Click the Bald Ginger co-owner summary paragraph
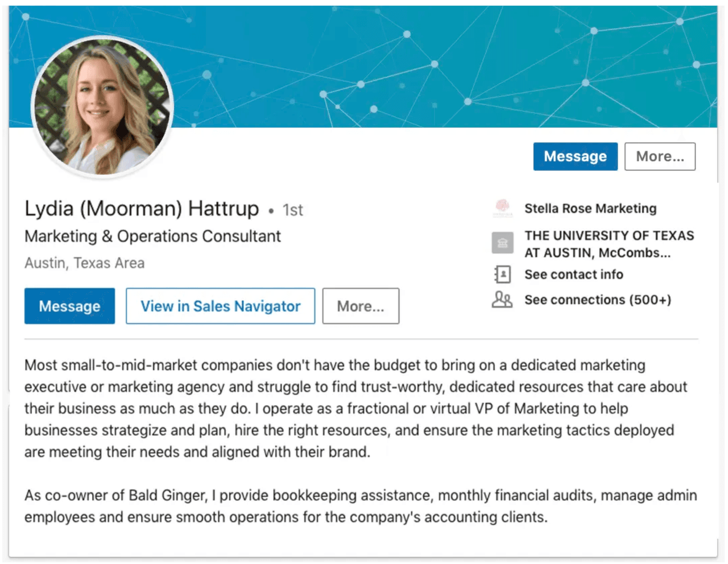The width and height of the screenshot is (728, 564). (x=360, y=506)
